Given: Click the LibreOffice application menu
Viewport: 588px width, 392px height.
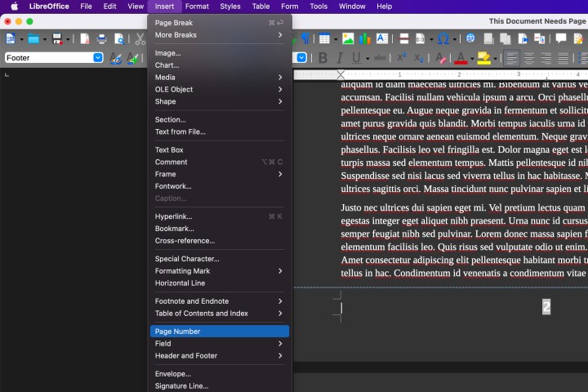Looking at the screenshot, I should pos(49,7).
